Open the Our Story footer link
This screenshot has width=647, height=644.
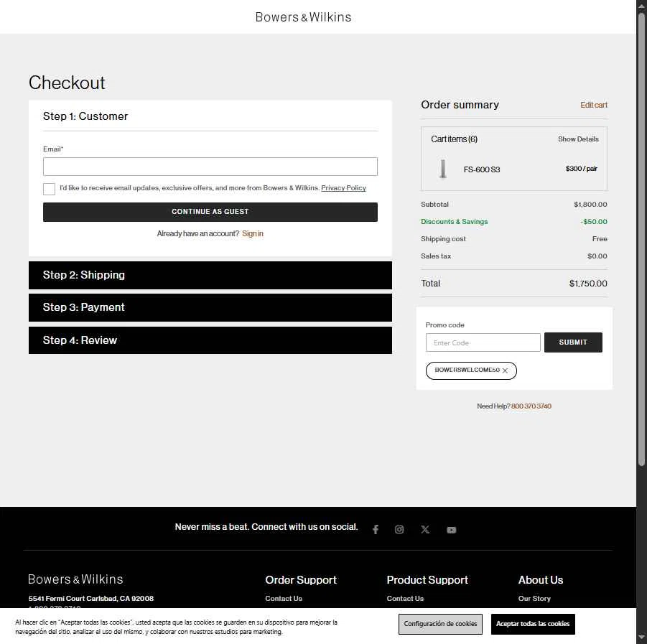point(534,598)
